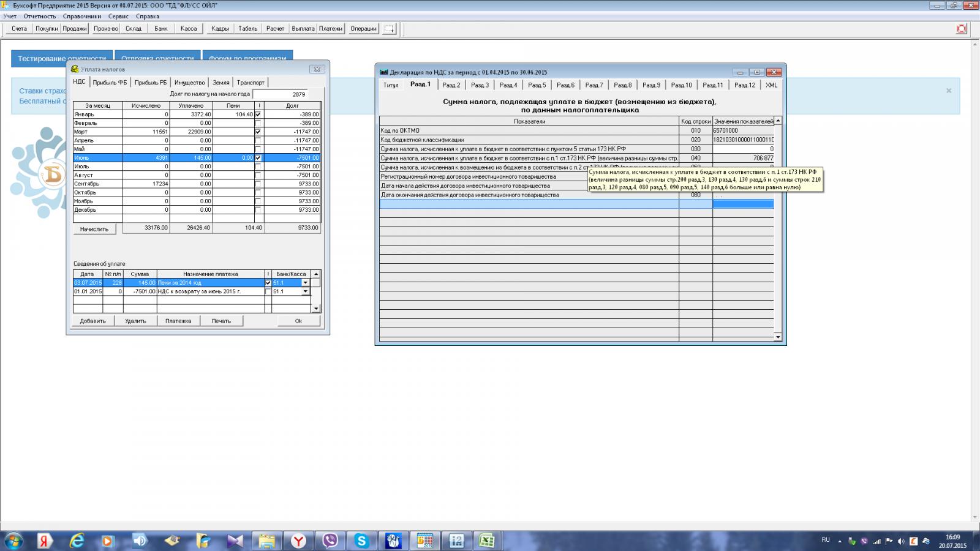Image resolution: width=980 pixels, height=551 pixels.
Task: Click the Начислить button
Action: (94, 229)
